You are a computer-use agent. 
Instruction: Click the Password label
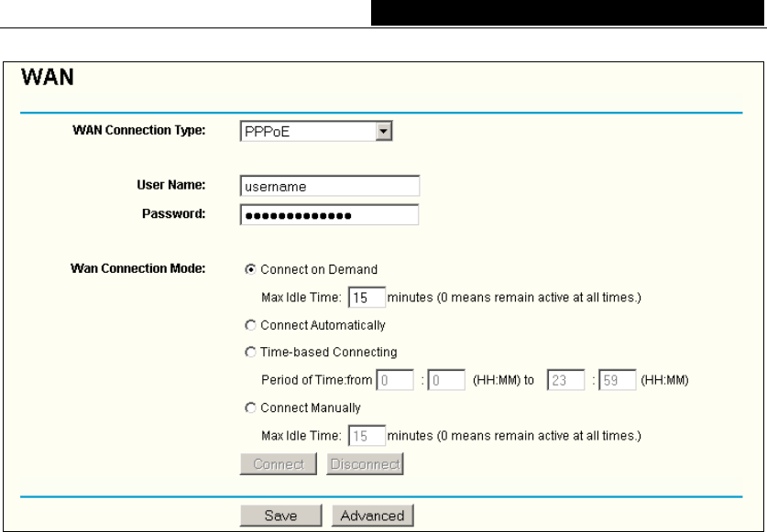pos(173,213)
